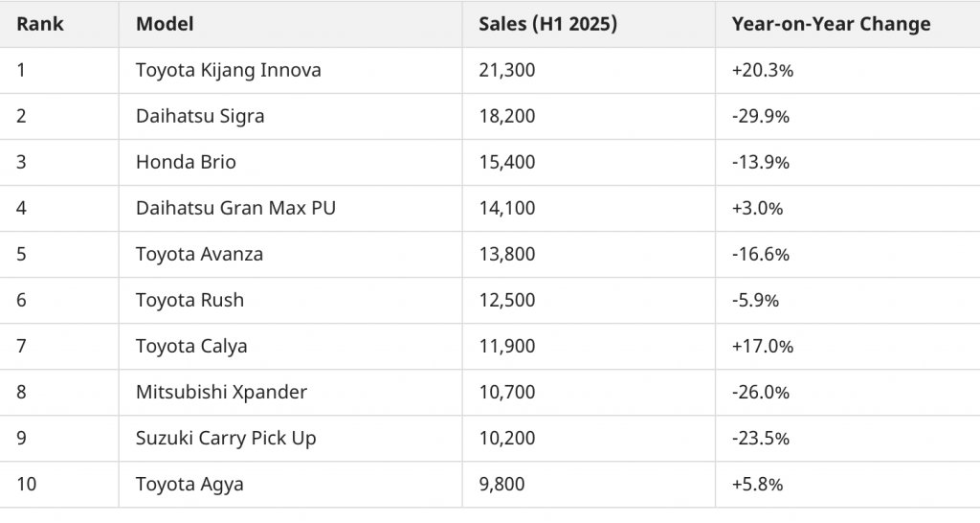Viewport: 980px width, 523px height.
Task: Click the -26.0% change cell
Action: click(x=761, y=392)
